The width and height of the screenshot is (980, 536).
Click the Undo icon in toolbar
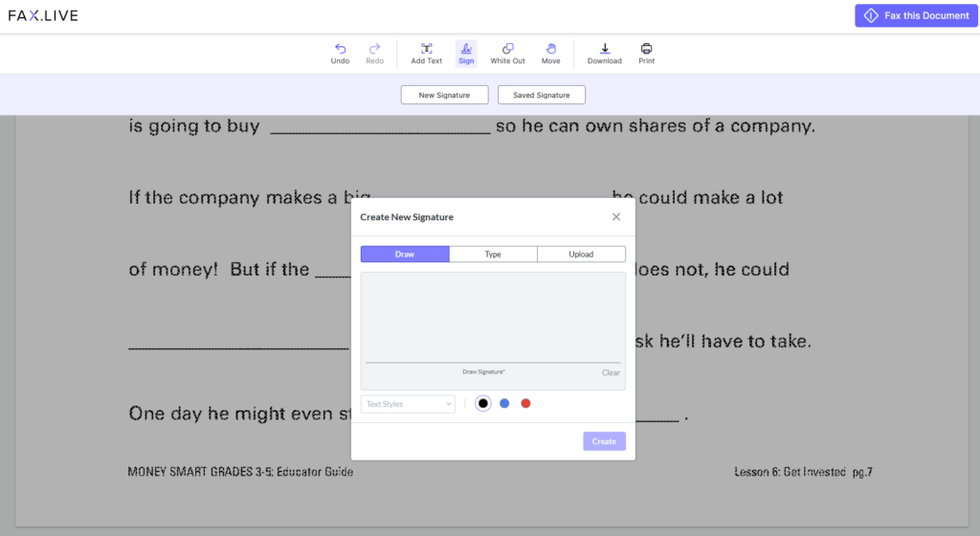340,53
